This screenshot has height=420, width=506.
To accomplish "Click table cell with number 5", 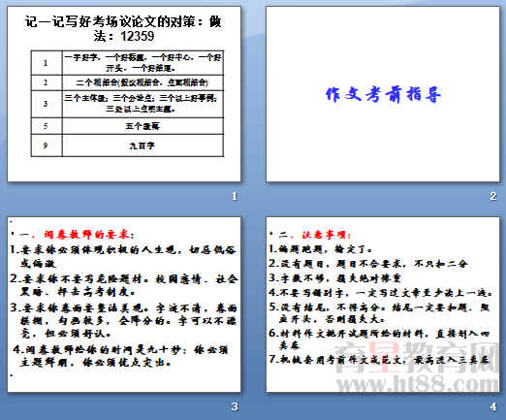I will click(x=47, y=126).
